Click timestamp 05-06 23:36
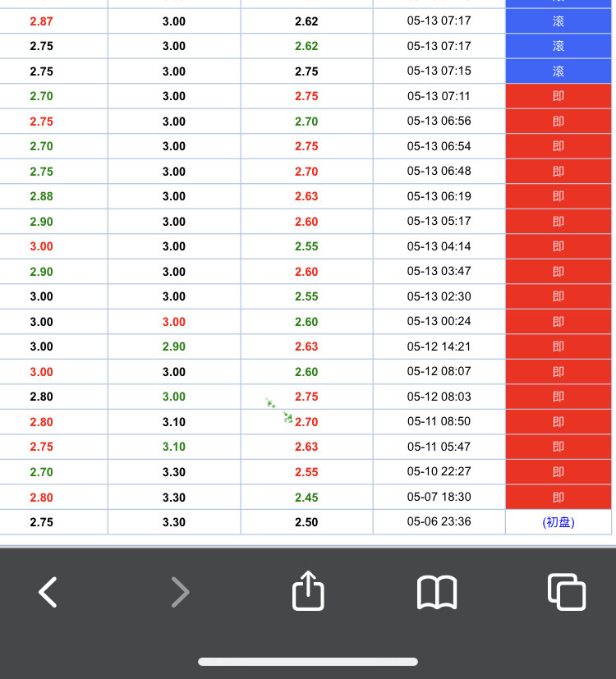The width and height of the screenshot is (616, 679). click(x=439, y=521)
